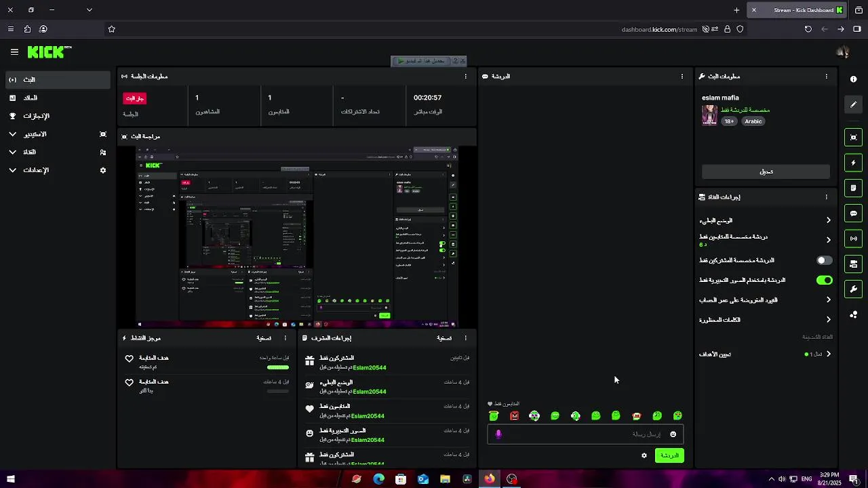Expand slow mode option chevron
Screen dimensions: 868x488
[828, 220]
